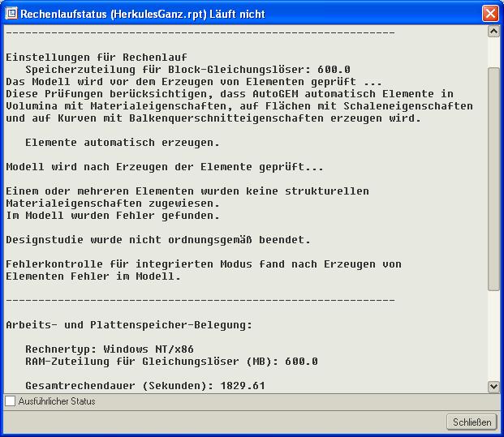This screenshot has width=504, height=437.
Task: Click the line starting 'Diese Prüfungen berücksichtigen'
Action: (x=230, y=94)
